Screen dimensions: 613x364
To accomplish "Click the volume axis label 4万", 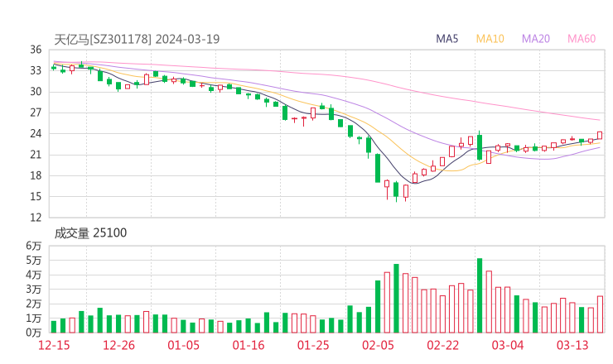I will (x=34, y=275).
